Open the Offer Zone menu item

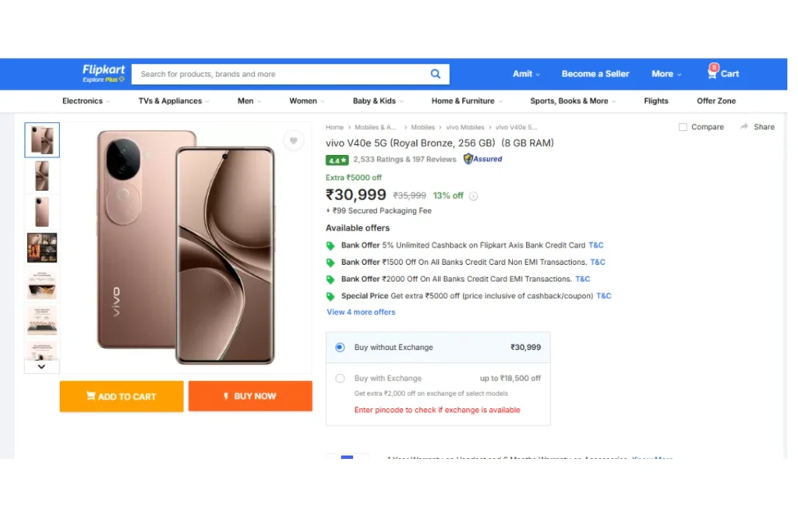tap(716, 100)
